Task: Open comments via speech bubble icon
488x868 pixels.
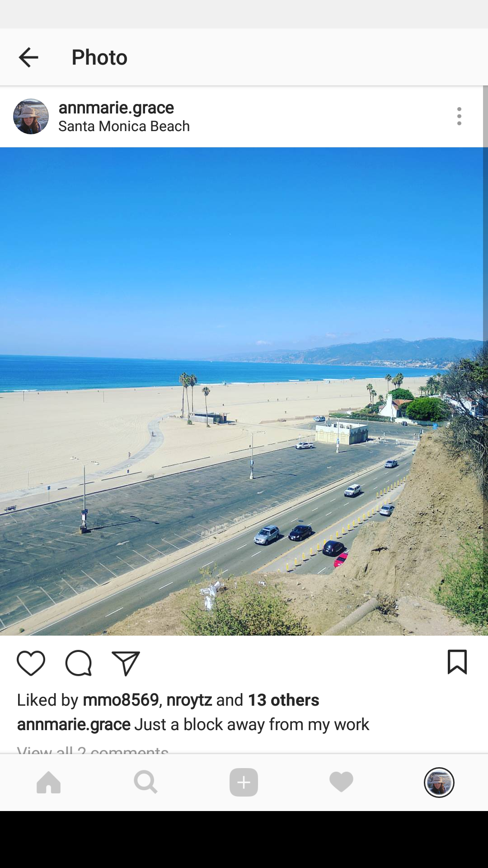Action: [79, 663]
